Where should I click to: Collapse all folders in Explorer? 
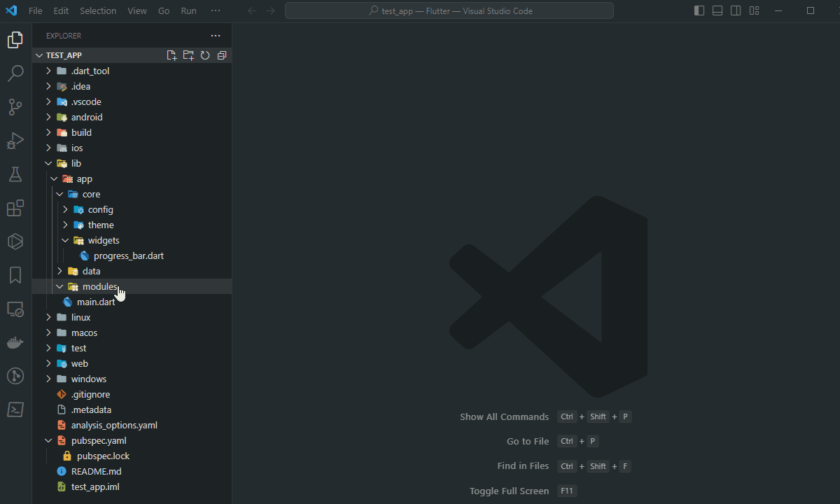click(x=222, y=55)
